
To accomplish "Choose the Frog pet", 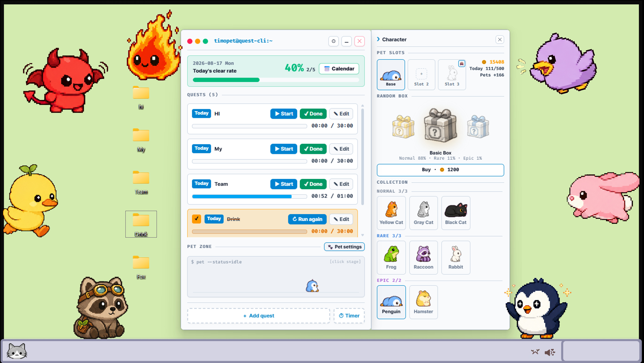I will tap(391, 258).
